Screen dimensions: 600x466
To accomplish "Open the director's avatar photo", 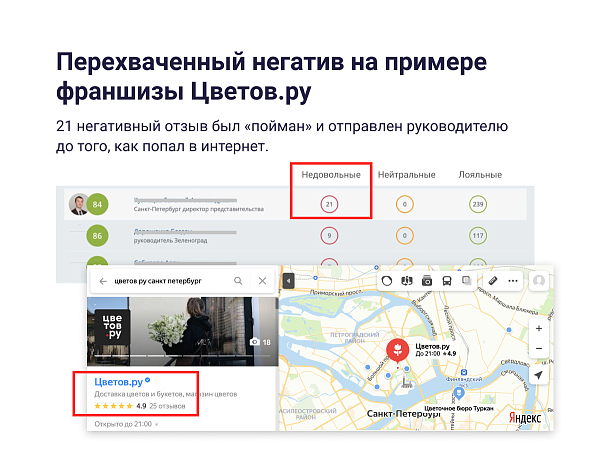I will click(x=79, y=204).
